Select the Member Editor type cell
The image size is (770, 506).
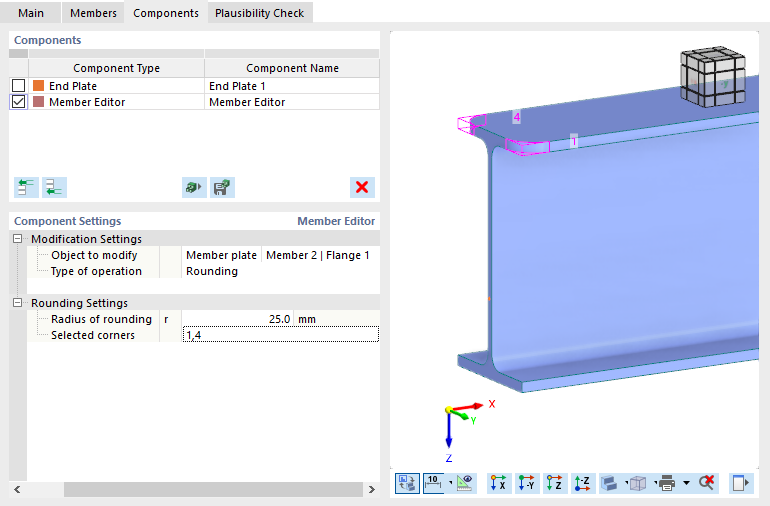click(116, 102)
